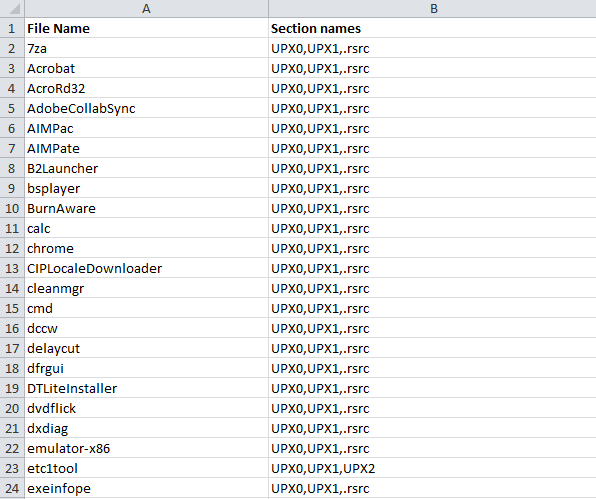This screenshot has width=596, height=499.
Task: Select row 18 header
Action: click(x=12, y=368)
